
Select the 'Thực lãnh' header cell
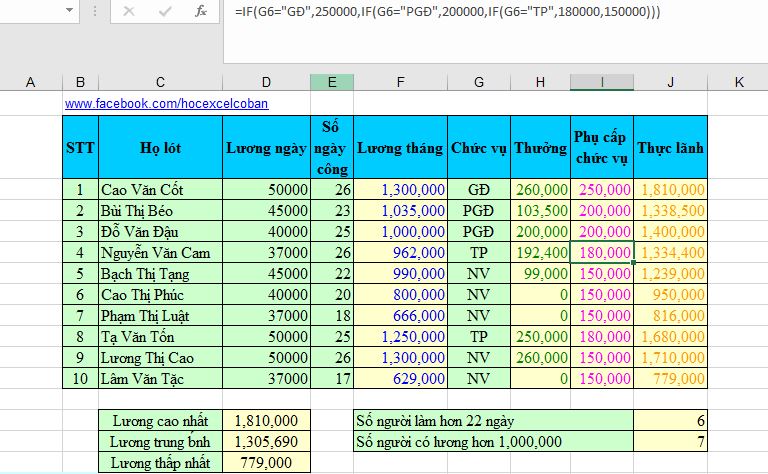tap(670, 147)
